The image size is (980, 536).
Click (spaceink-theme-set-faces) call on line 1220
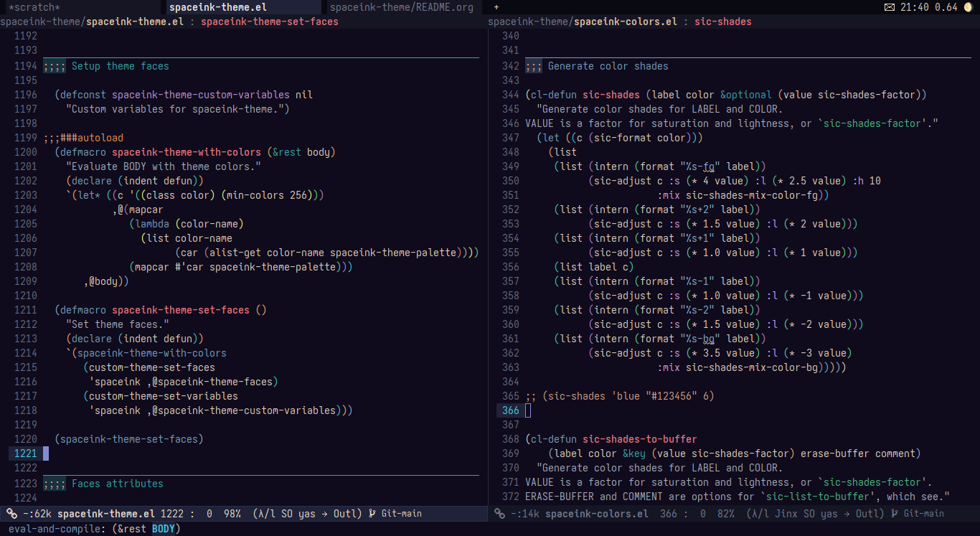tap(129, 439)
